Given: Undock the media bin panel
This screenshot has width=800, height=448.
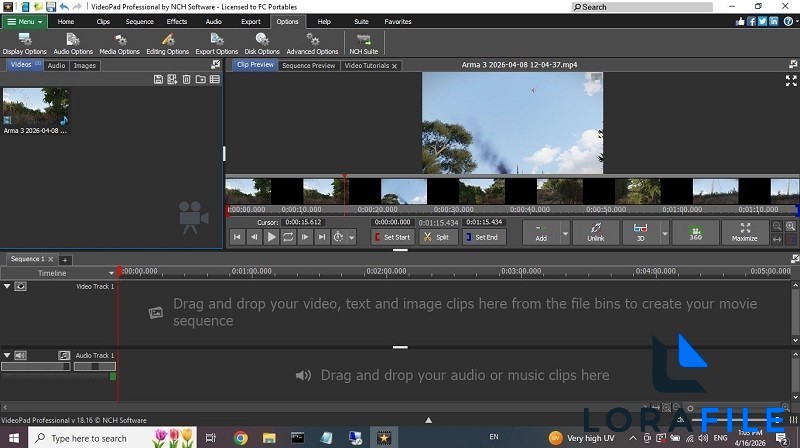Looking at the screenshot, I should coord(215,64).
